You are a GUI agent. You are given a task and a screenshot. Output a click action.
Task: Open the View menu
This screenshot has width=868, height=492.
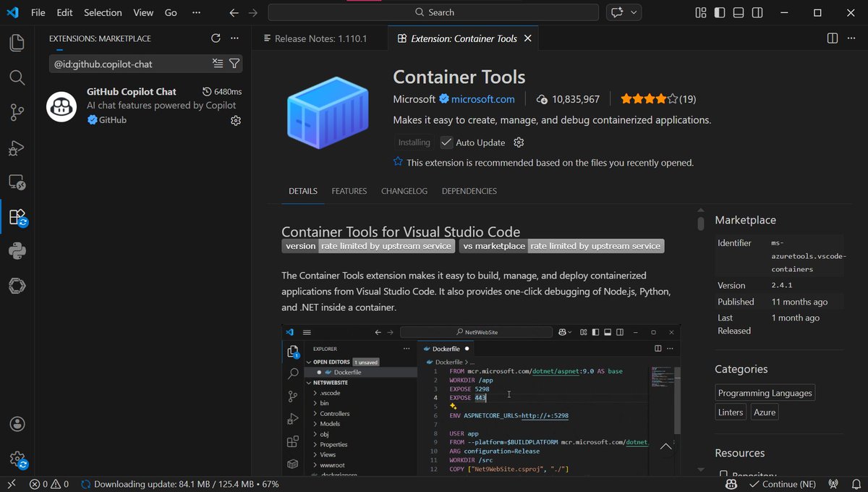pyautogui.click(x=143, y=12)
